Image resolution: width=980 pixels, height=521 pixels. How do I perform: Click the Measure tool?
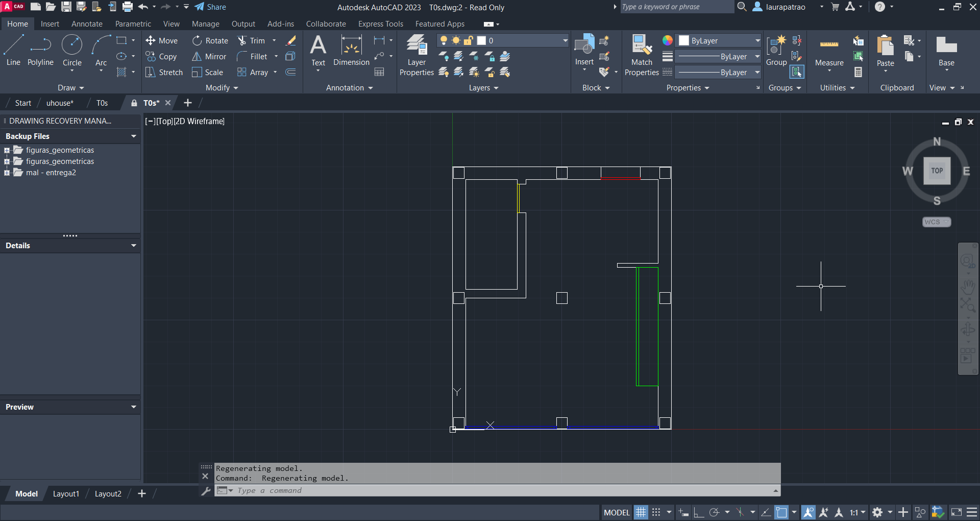click(829, 51)
